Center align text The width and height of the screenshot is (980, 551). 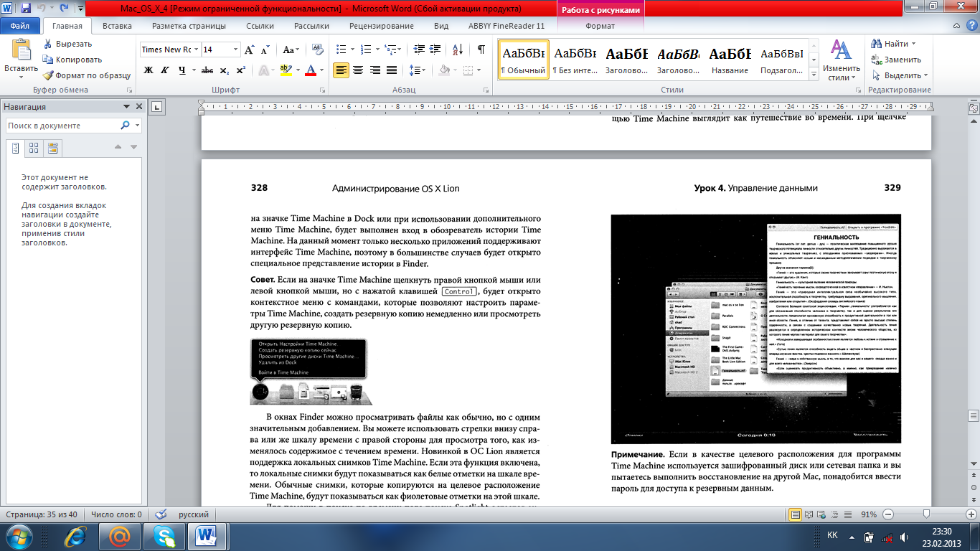pos(358,70)
